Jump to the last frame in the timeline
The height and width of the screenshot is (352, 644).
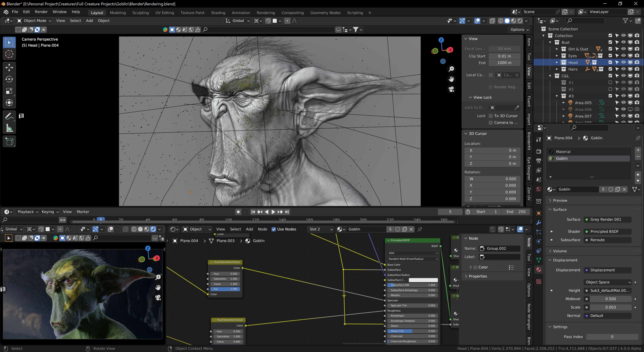(x=287, y=212)
